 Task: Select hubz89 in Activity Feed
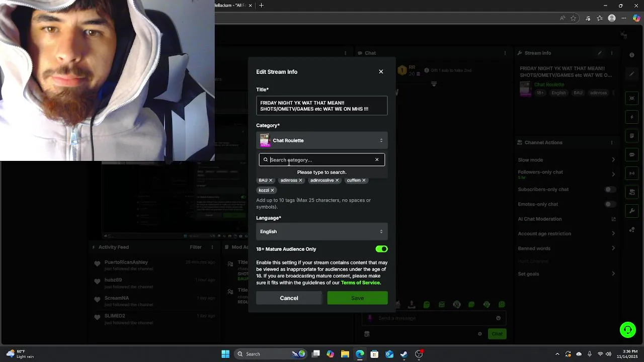point(113,280)
